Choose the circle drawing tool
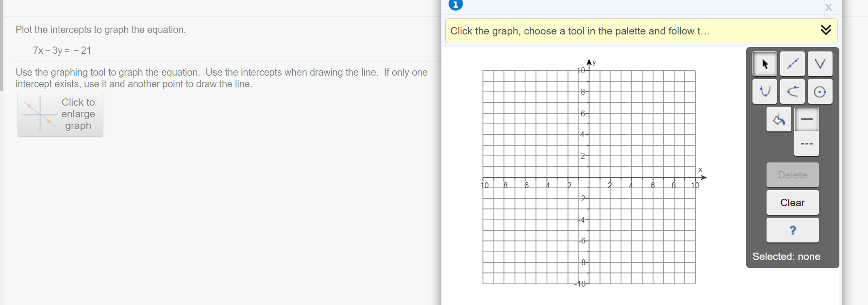The width and height of the screenshot is (868, 305). [x=820, y=91]
